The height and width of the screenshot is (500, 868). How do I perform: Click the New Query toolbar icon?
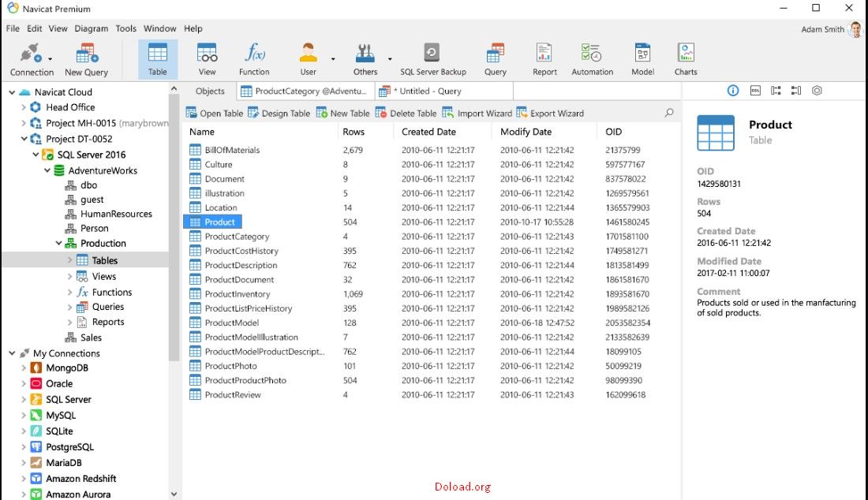coord(86,59)
